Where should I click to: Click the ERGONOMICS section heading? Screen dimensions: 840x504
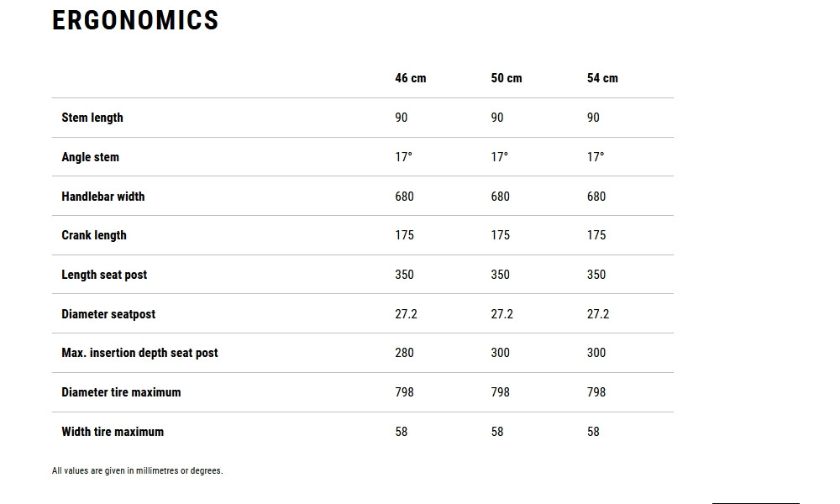[135, 20]
